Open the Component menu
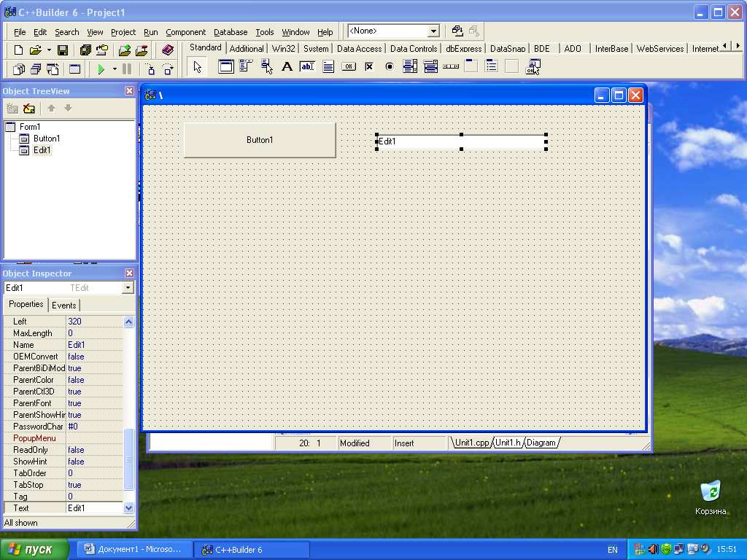This screenshot has width=747, height=560. (186, 32)
